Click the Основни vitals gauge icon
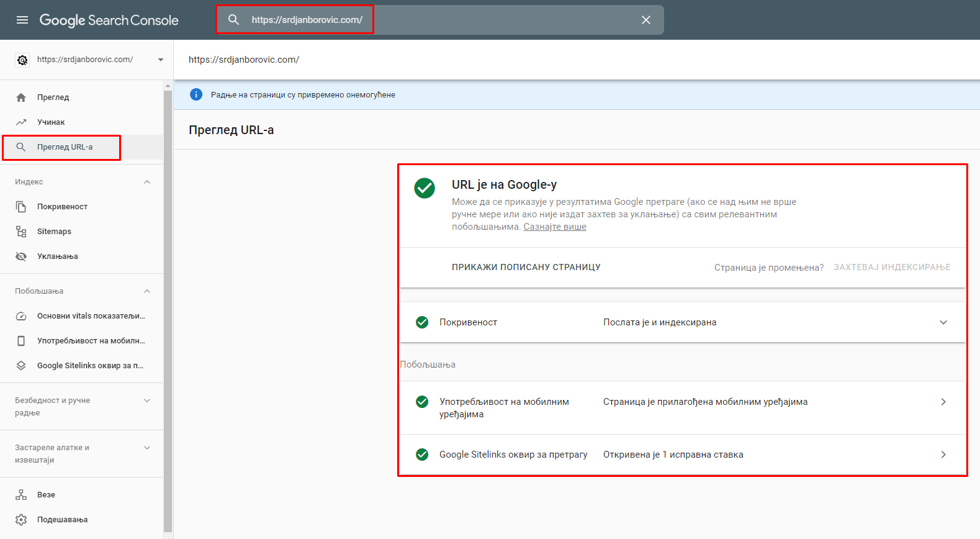The height and width of the screenshot is (539, 980). (21, 316)
